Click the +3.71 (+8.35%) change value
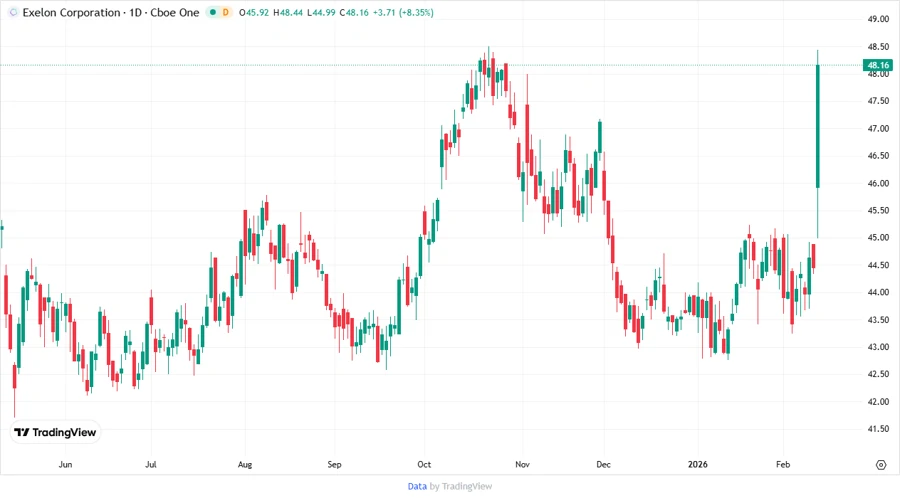The height and width of the screenshot is (498, 900). [x=403, y=13]
